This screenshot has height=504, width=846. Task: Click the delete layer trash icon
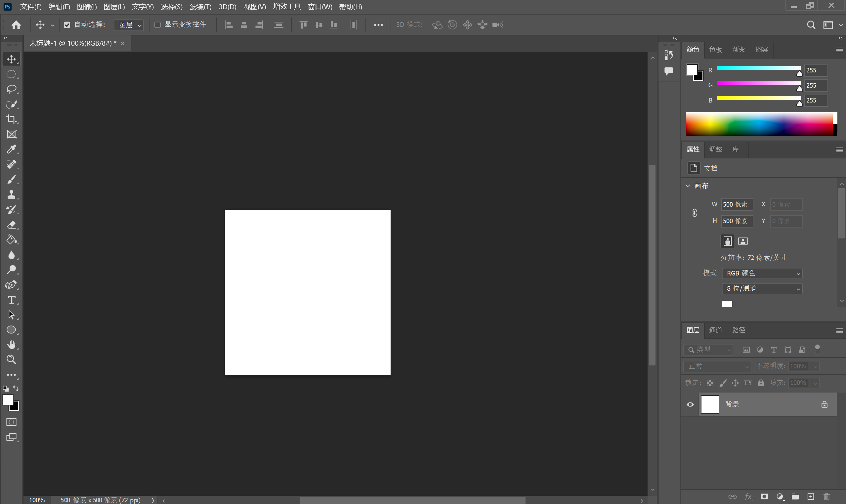tap(826, 497)
